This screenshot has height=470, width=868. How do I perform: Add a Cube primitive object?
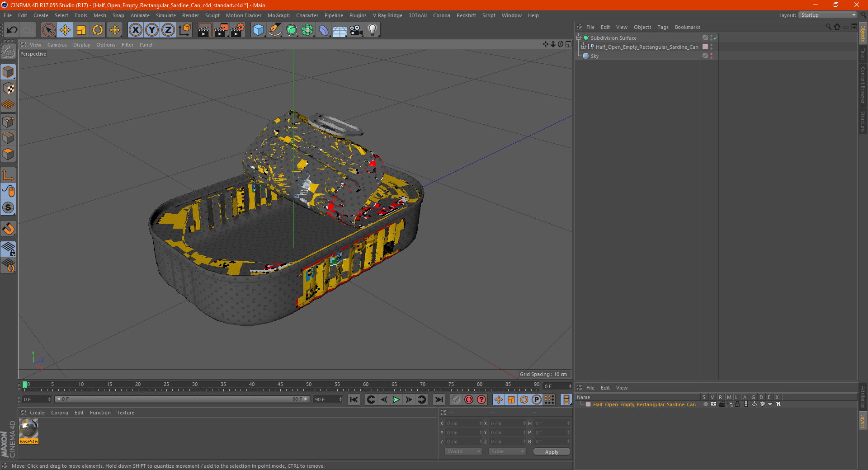[x=258, y=30]
